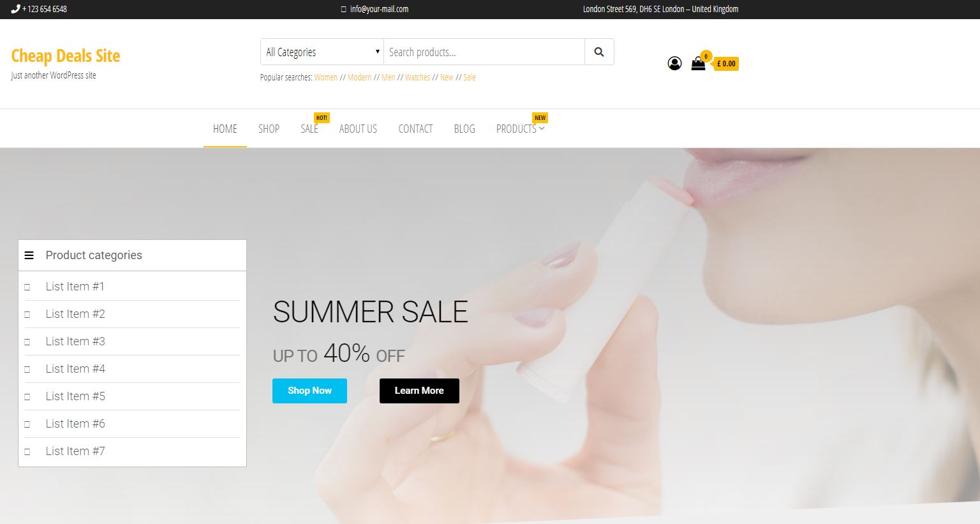This screenshot has width=980, height=524.
Task: Click the Learn More button
Action: tap(419, 391)
